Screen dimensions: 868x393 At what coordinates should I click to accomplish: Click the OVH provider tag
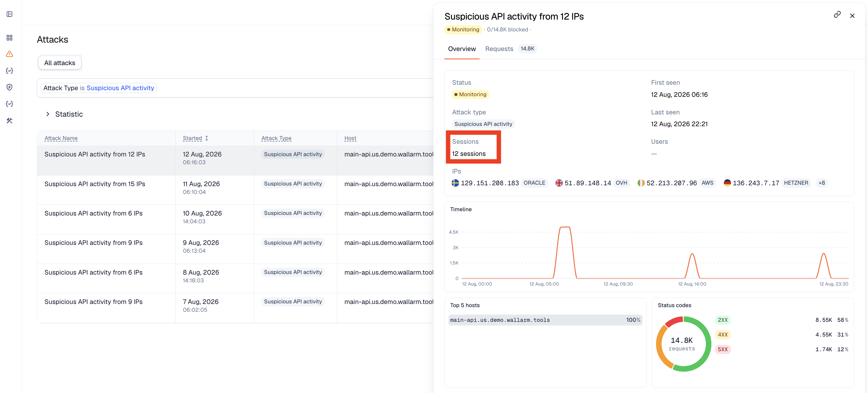tap(621, 183)
